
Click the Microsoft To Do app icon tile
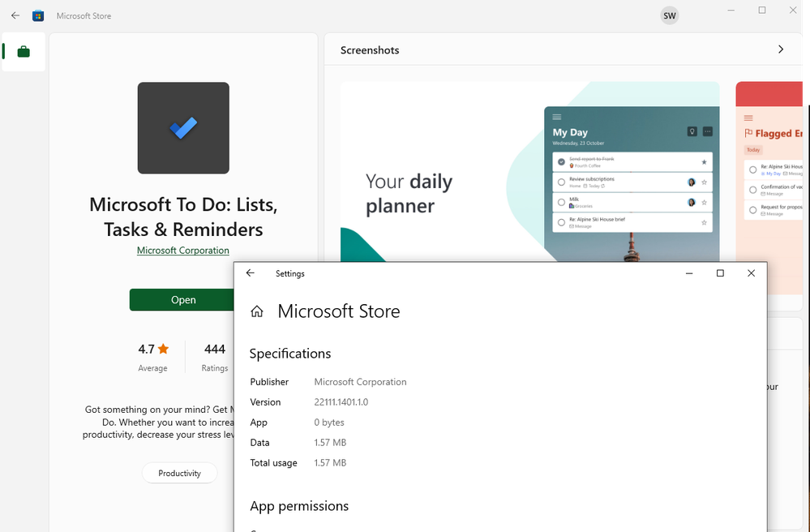point(183,128)
